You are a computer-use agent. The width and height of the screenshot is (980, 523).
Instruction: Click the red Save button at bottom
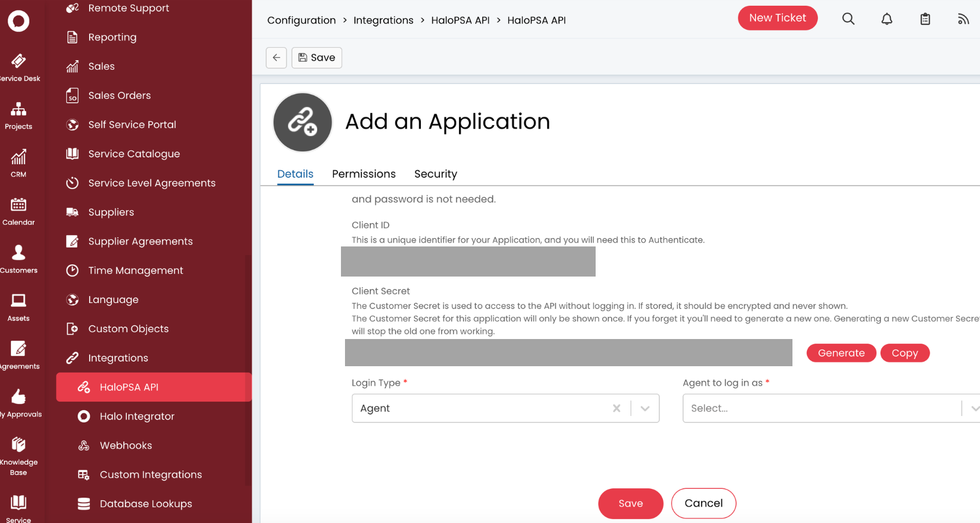630,503
